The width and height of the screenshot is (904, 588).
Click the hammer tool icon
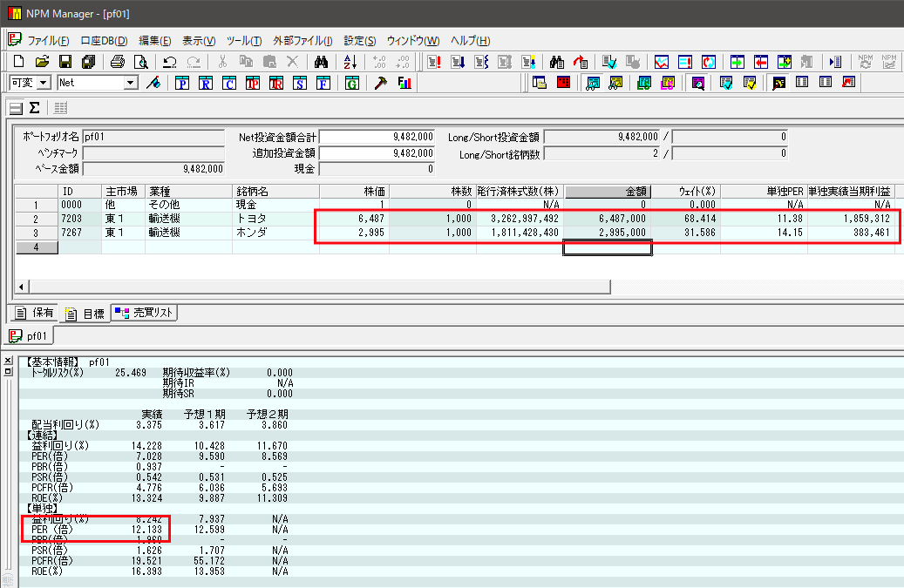(380, 84)
